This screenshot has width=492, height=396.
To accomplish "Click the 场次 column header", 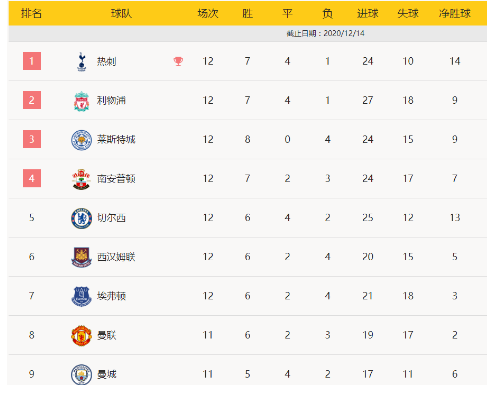I will pyautogui.click(x=208, y=13).
